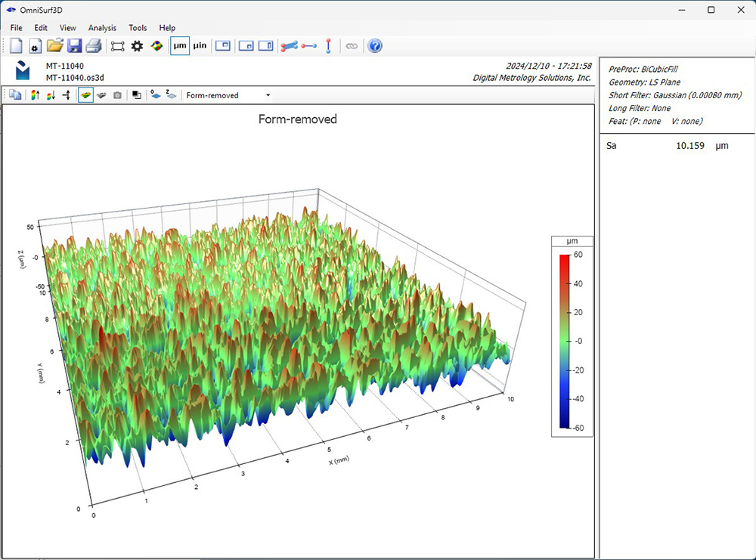Open the File menu
Viewport: 756px width, 560px height.
coord(16,27)
